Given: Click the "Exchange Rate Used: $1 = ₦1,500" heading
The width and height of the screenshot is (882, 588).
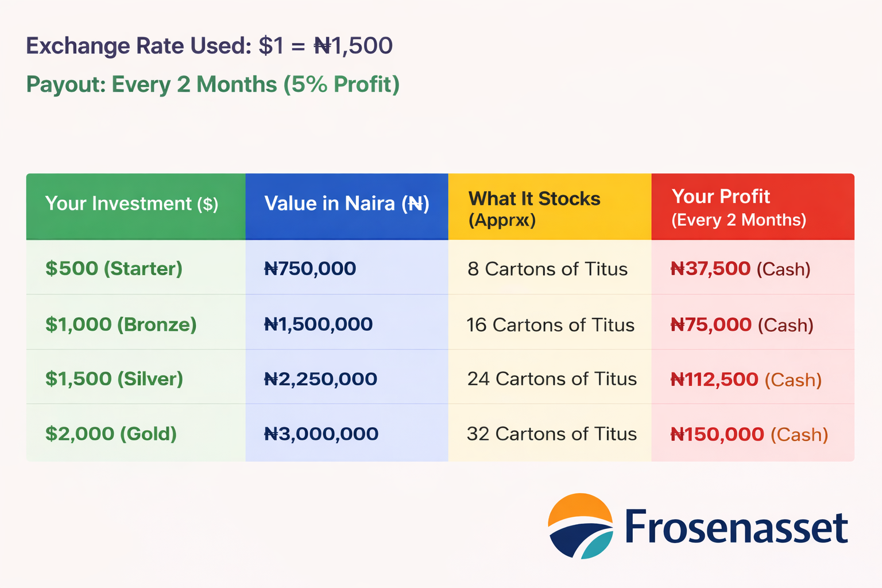Looking at the screenshot, I should [209, 46].
